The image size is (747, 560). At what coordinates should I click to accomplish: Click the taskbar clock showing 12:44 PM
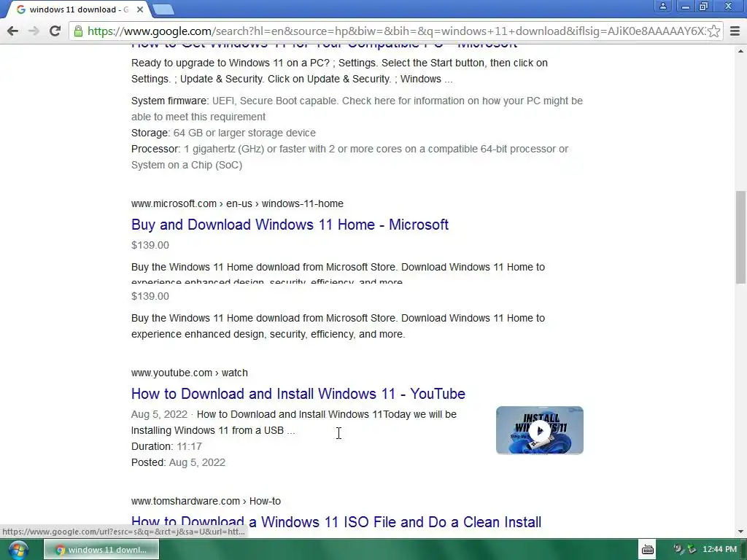click(x=719, y=550)
